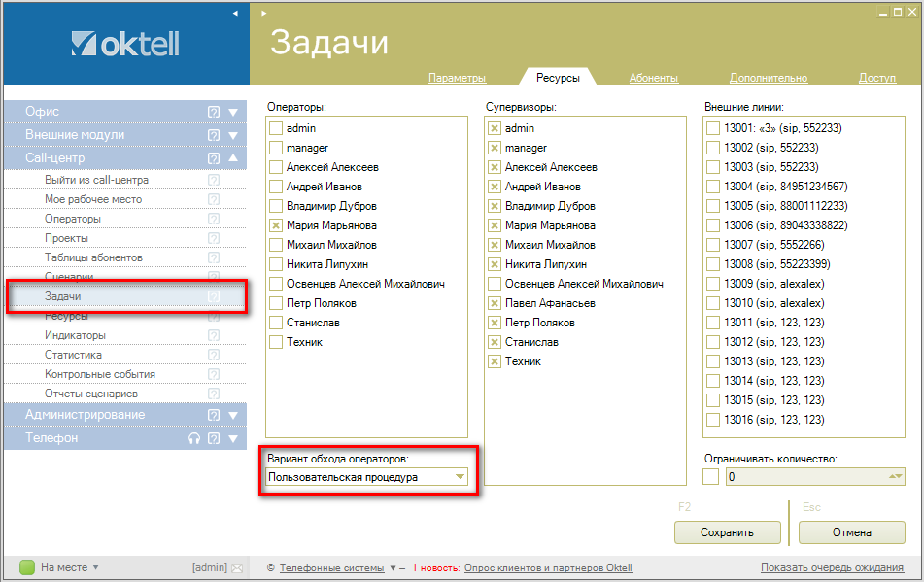
Task: Collapse the Call-центр section
Action: [x=233, y=158]
